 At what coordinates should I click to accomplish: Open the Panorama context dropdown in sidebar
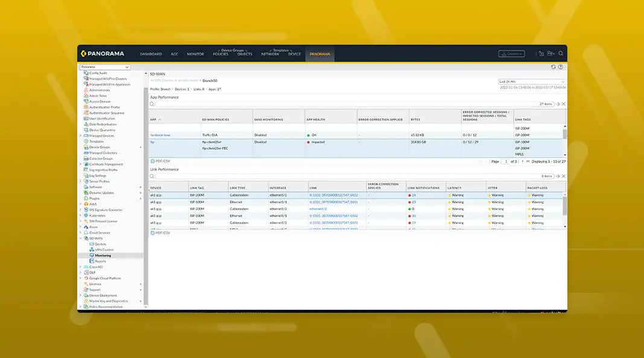tap(104, 67)
